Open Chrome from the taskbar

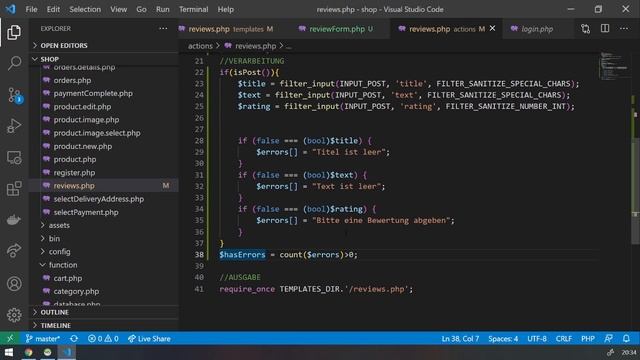28,353
